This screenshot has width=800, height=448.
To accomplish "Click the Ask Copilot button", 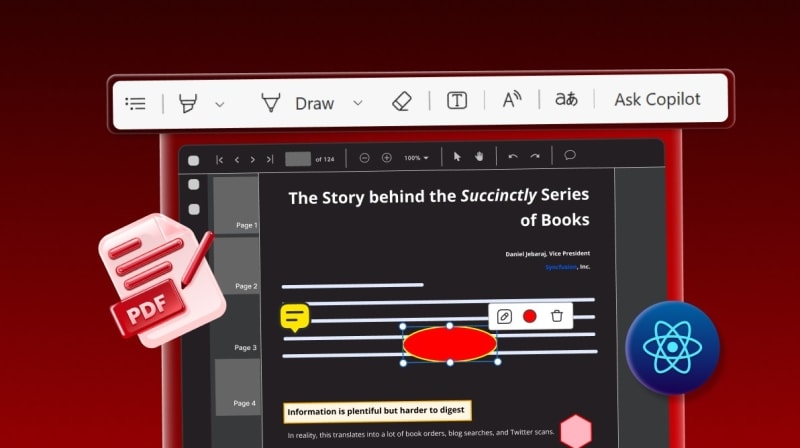I will (x=657, y=100).
